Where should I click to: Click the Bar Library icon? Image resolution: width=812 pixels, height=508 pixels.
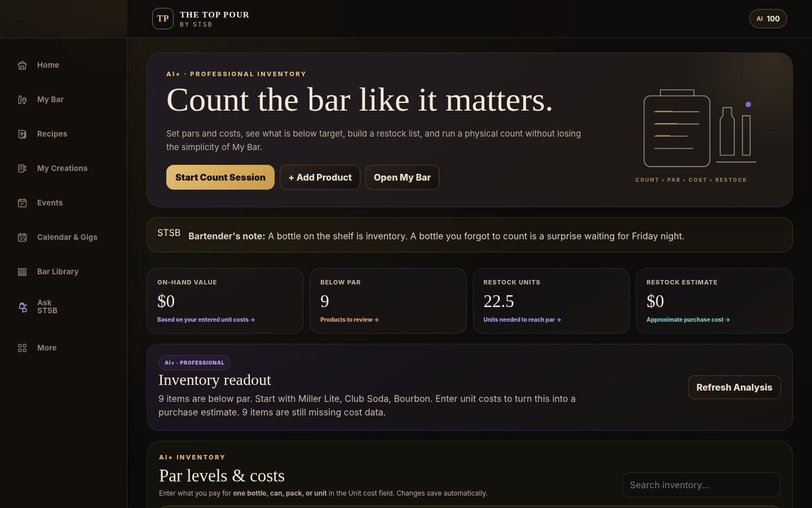(22, 272)
